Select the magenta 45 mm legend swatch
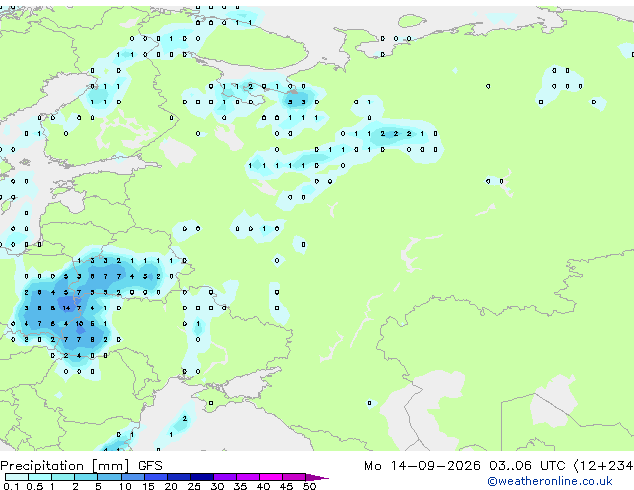This screenshot has width=634, height=490. tap(294, 477)
